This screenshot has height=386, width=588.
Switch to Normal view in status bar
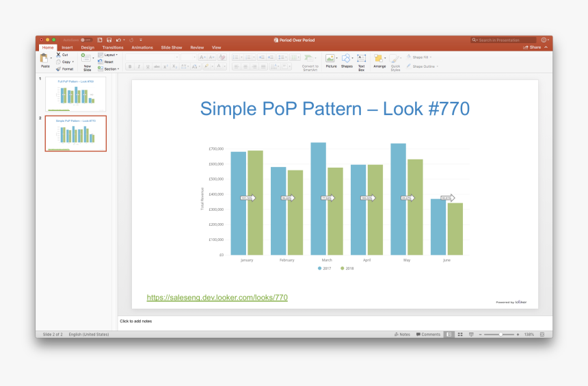(x=449, y=334)
